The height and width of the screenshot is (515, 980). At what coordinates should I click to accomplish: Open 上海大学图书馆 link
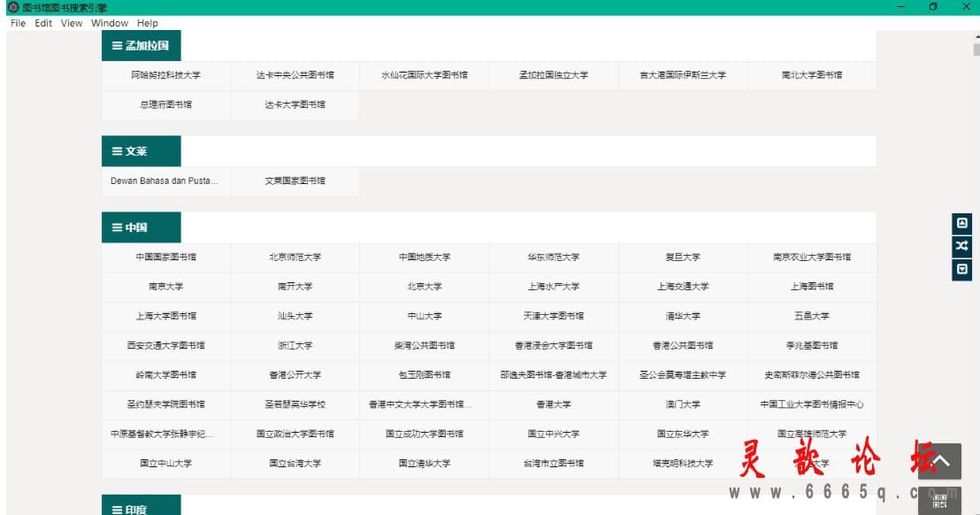[166, 316]
